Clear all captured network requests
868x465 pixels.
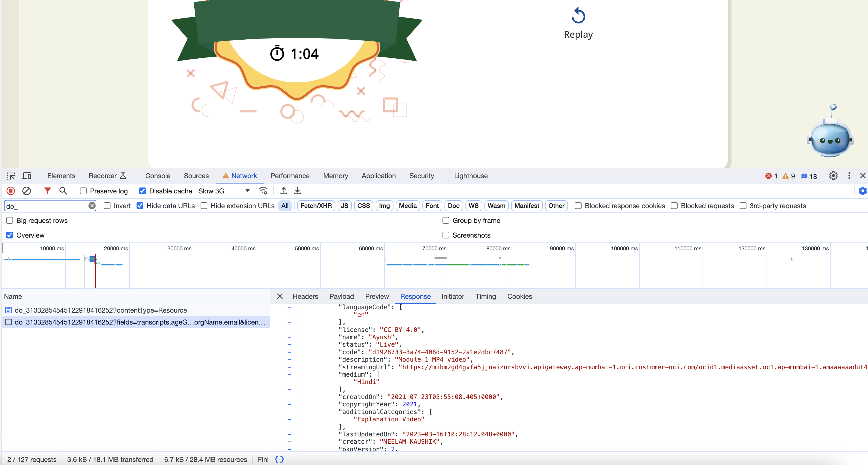pyautogui.click(x=27, y=191)
